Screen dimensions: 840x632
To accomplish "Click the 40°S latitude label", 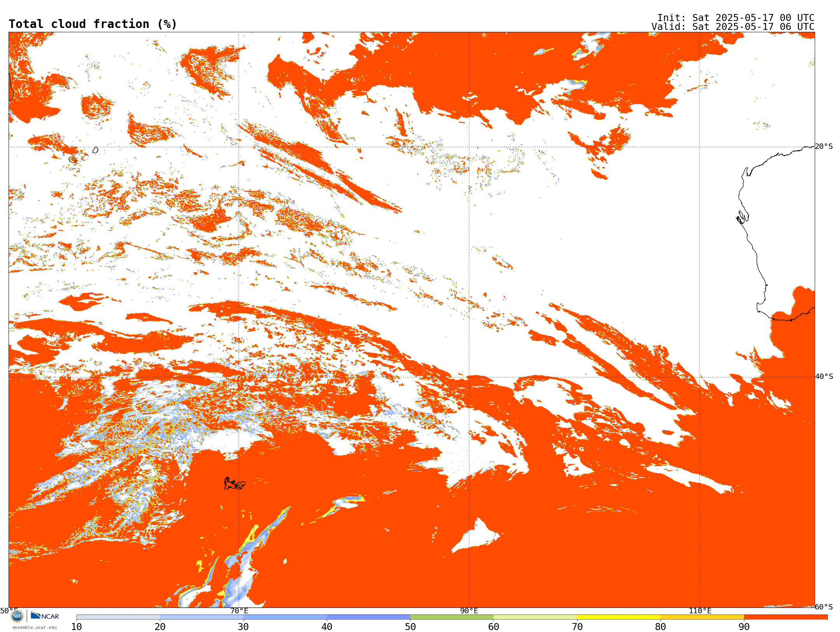I will point(824,377).
